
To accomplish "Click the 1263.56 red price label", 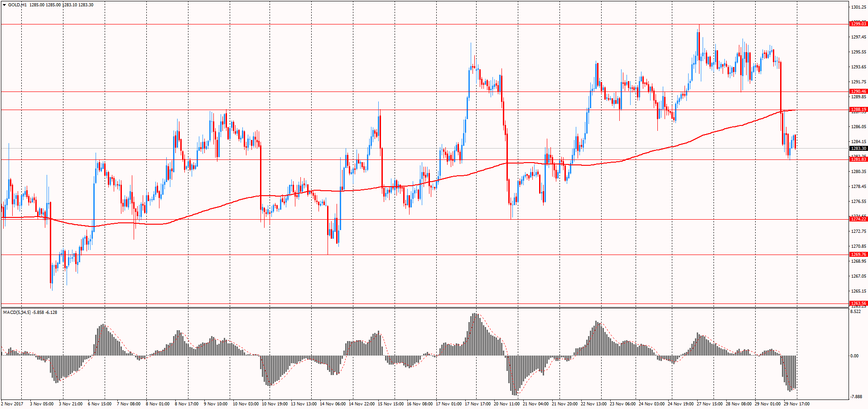I will (x=858, y=303).
